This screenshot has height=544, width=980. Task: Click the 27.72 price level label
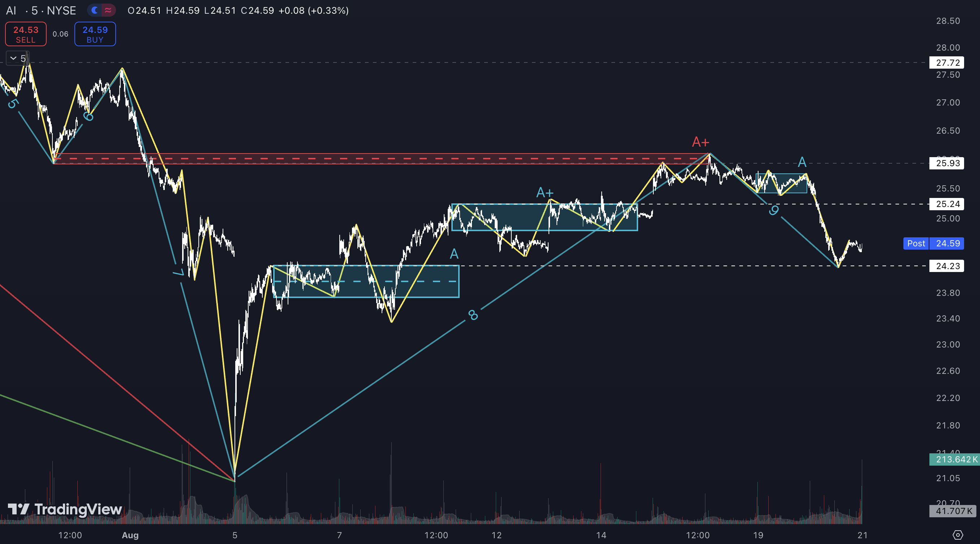947,62
